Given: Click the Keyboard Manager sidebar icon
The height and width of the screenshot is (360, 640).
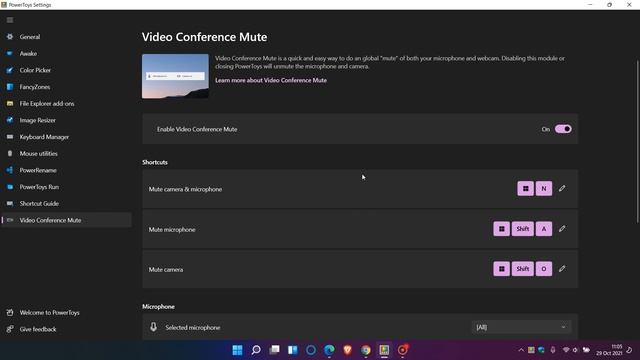Looking at the screenshot, I should [10, 137].
